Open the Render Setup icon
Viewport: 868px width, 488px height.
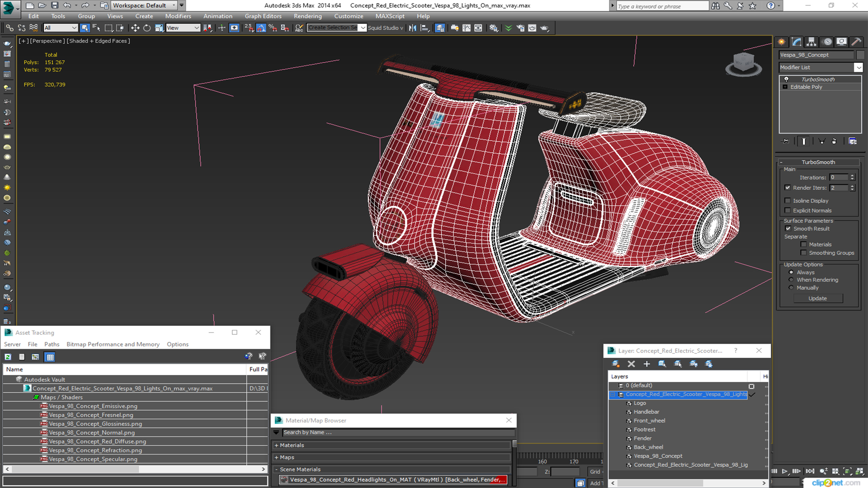point(520,28)
